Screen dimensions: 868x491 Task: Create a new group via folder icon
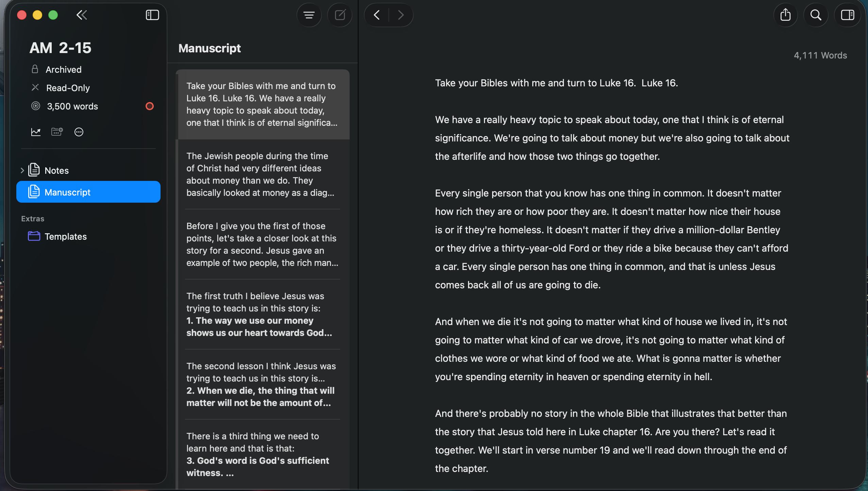point(56,132)
